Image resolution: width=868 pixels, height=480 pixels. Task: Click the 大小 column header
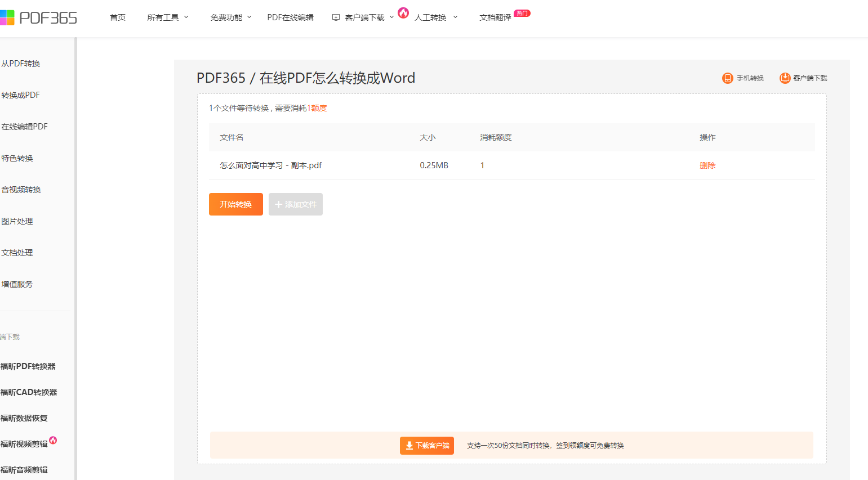[x=428, y=137]
